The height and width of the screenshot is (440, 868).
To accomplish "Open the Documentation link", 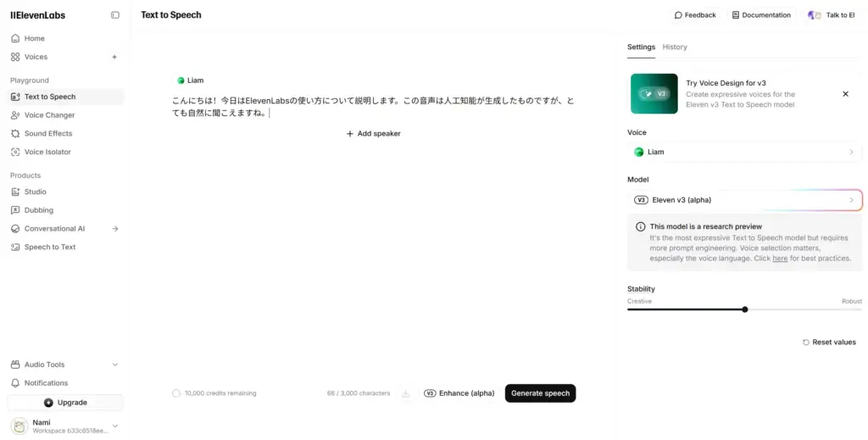I will 761,15.
